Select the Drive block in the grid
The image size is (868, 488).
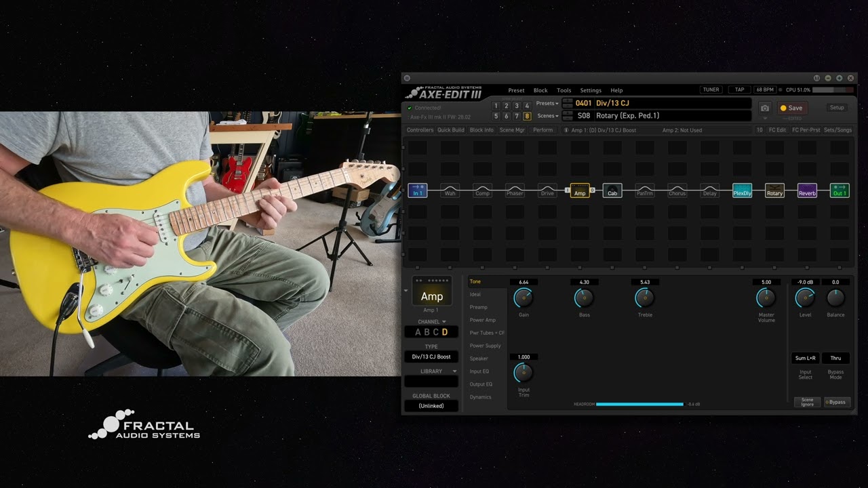[x=547, y=190]
